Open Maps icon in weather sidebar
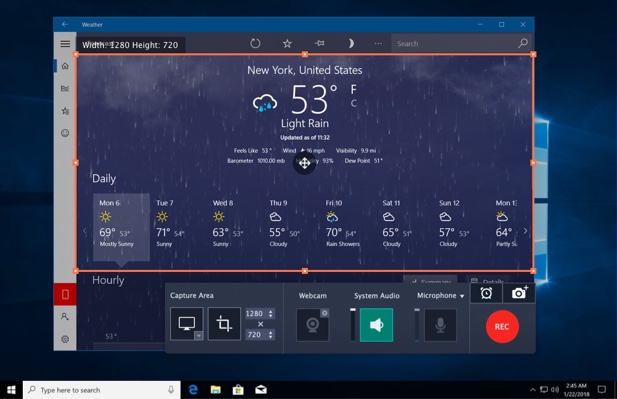Screen dimensions: 617x399 (65, 88)
